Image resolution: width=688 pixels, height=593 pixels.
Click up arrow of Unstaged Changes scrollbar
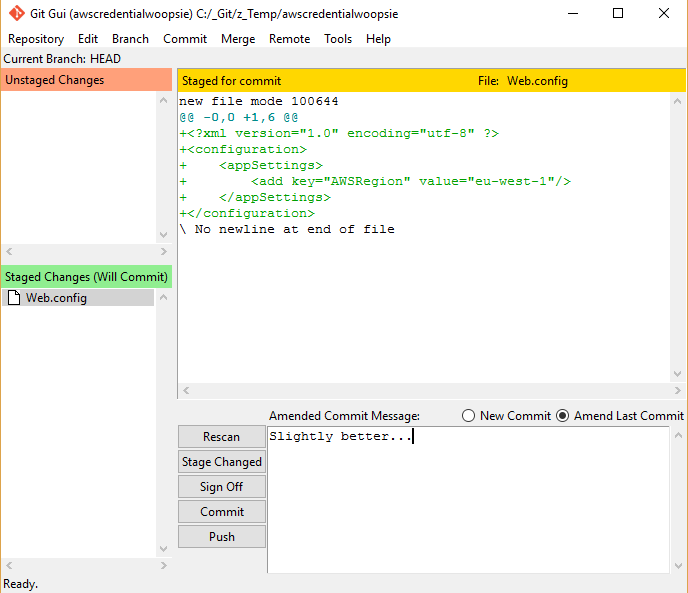[x=164, y=101]
